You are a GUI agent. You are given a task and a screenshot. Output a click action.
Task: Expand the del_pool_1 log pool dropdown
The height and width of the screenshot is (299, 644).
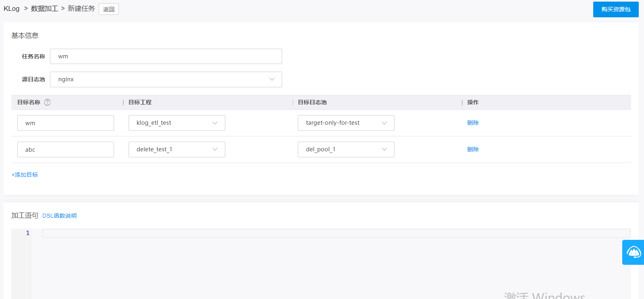click(x=346, y=149)
